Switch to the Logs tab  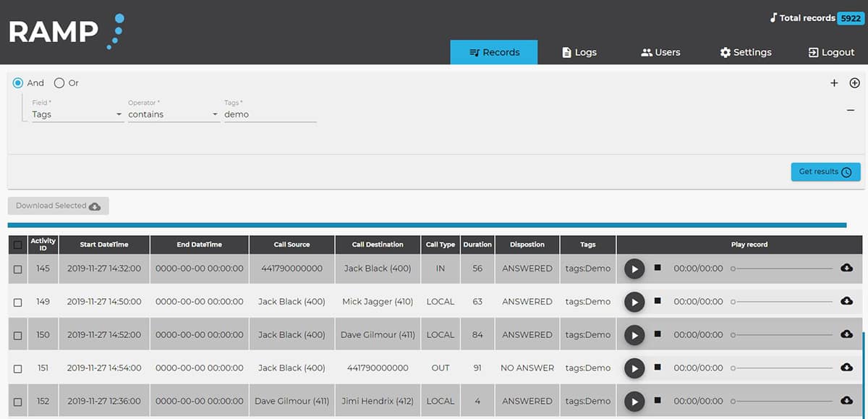[x=579, y=52]
